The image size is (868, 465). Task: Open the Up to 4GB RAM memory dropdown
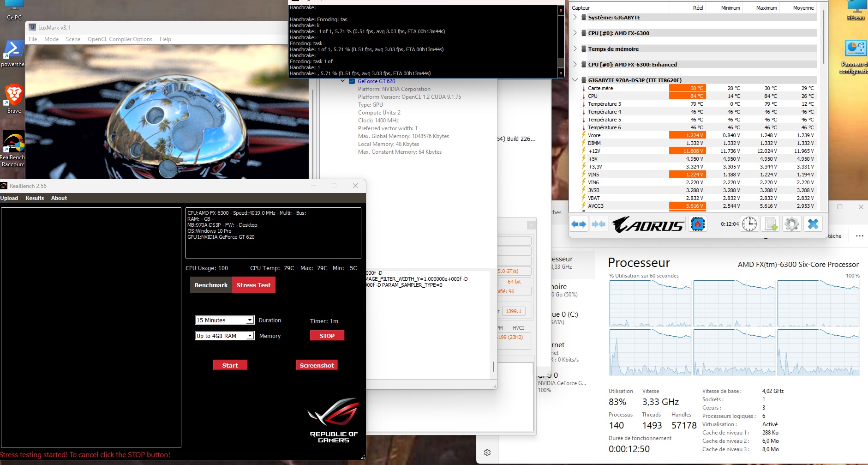tap(249, 336)
